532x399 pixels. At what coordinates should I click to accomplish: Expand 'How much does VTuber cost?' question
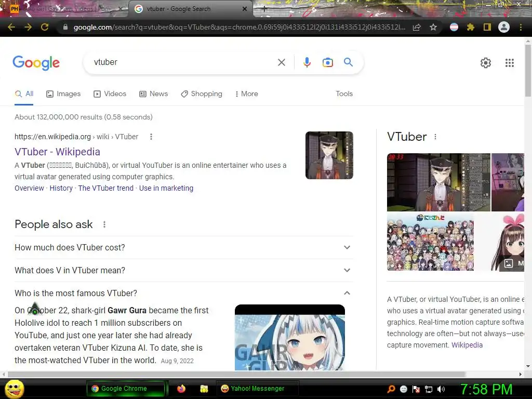[183, 247]
